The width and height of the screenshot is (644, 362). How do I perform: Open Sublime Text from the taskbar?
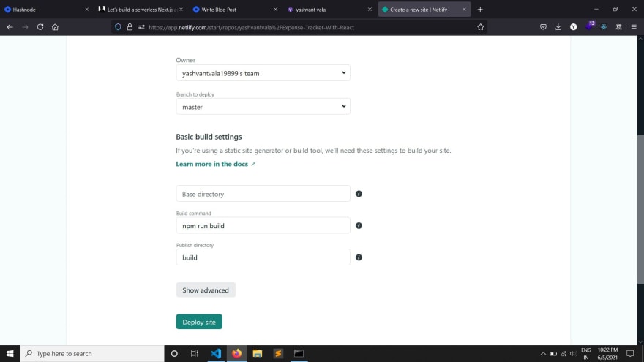278,353
